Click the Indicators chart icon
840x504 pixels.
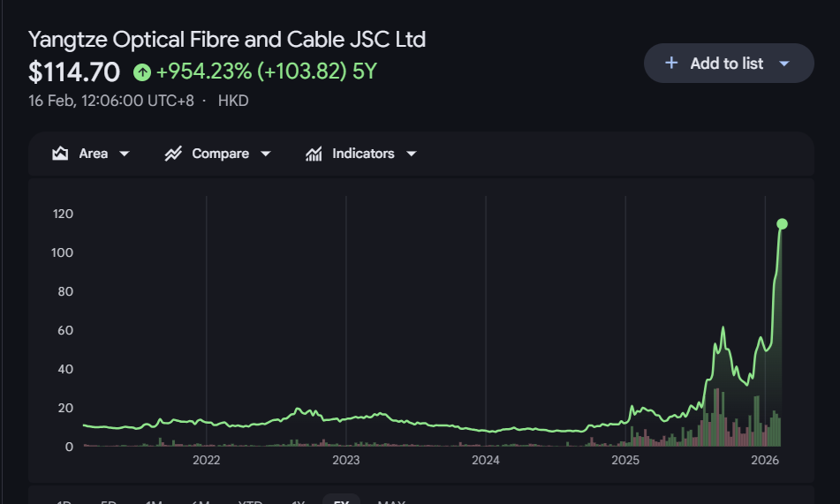coord(314,154)
